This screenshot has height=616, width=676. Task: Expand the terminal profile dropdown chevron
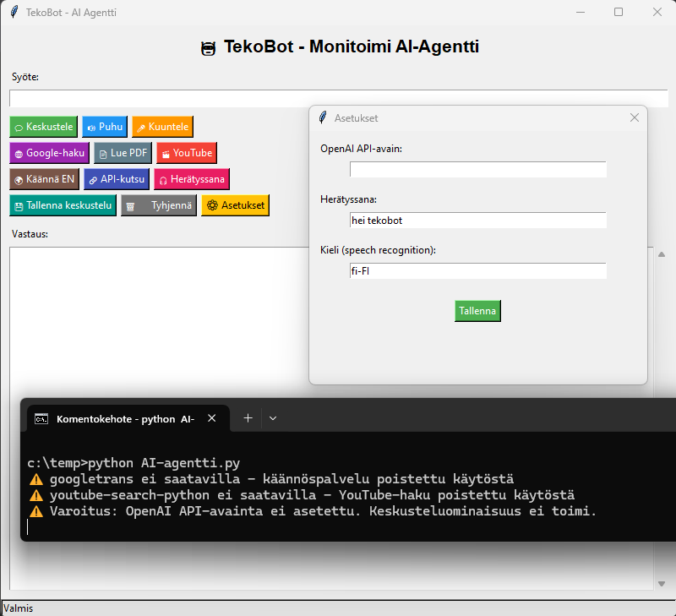(x=273, y=418)
